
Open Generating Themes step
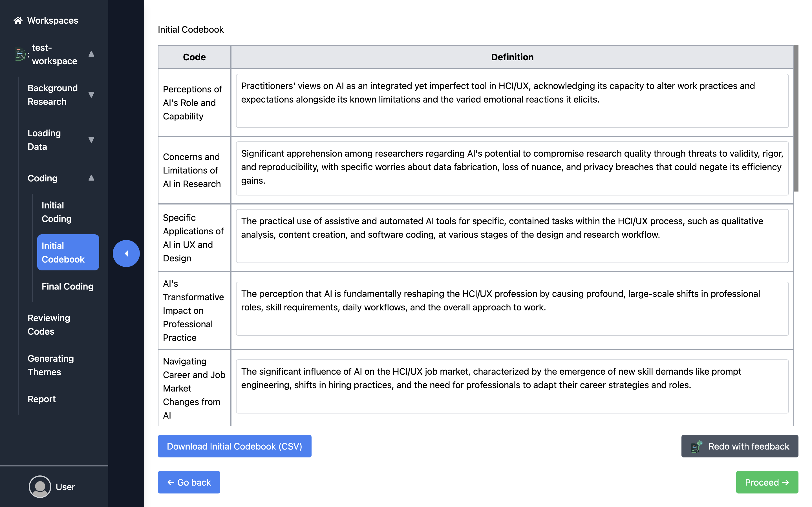pos(50,365)
